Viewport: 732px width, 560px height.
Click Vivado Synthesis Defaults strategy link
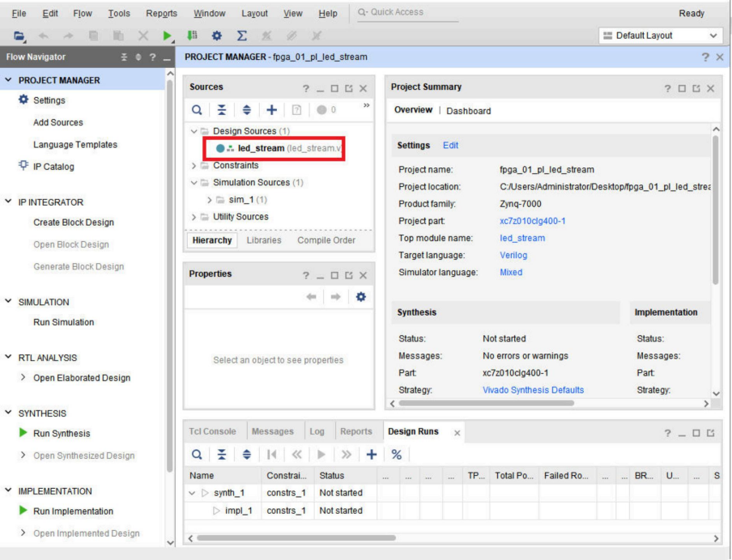[x=533, y=389]
